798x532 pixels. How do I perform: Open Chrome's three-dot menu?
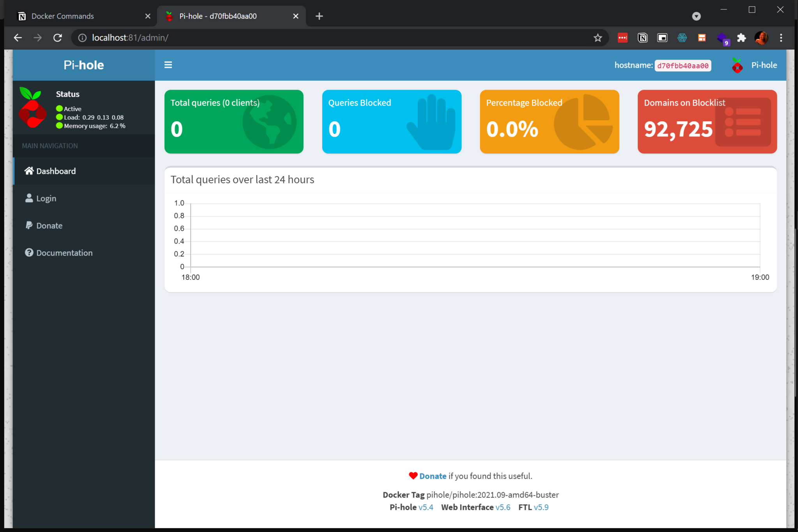781,37
